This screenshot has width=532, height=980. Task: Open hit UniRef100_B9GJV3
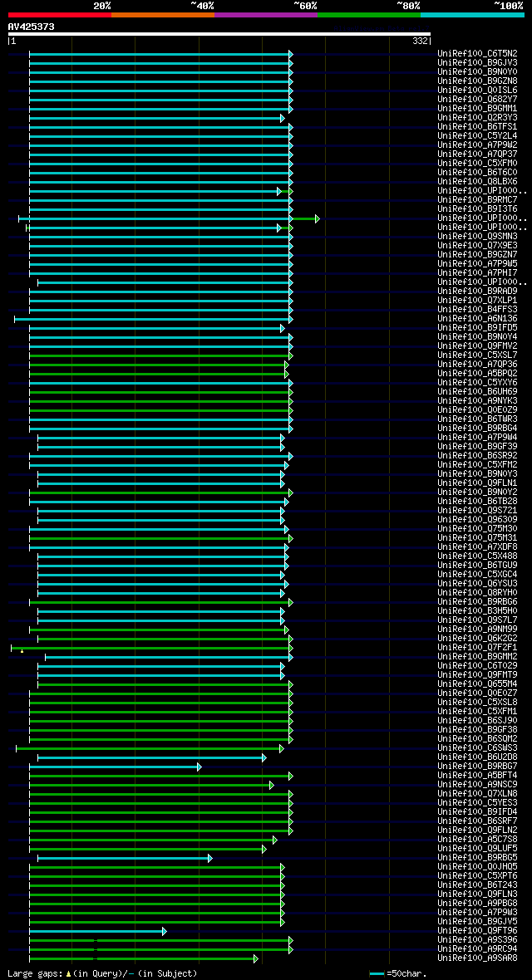pos(477,63)
